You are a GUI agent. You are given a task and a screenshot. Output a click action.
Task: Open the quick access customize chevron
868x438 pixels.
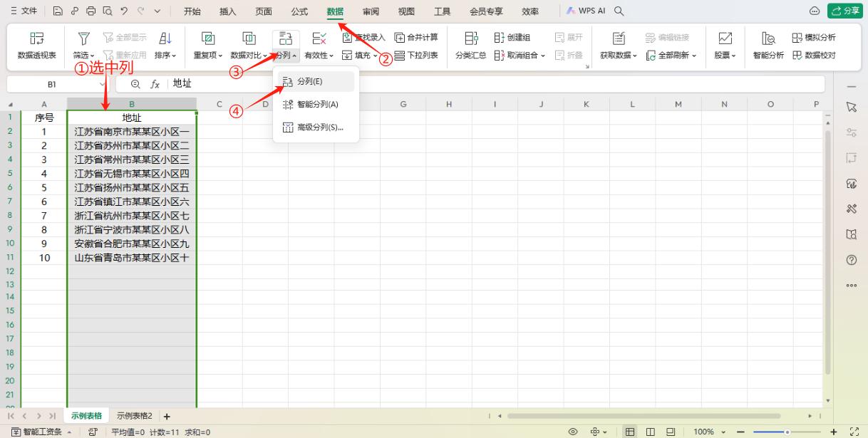coord(157,11)
